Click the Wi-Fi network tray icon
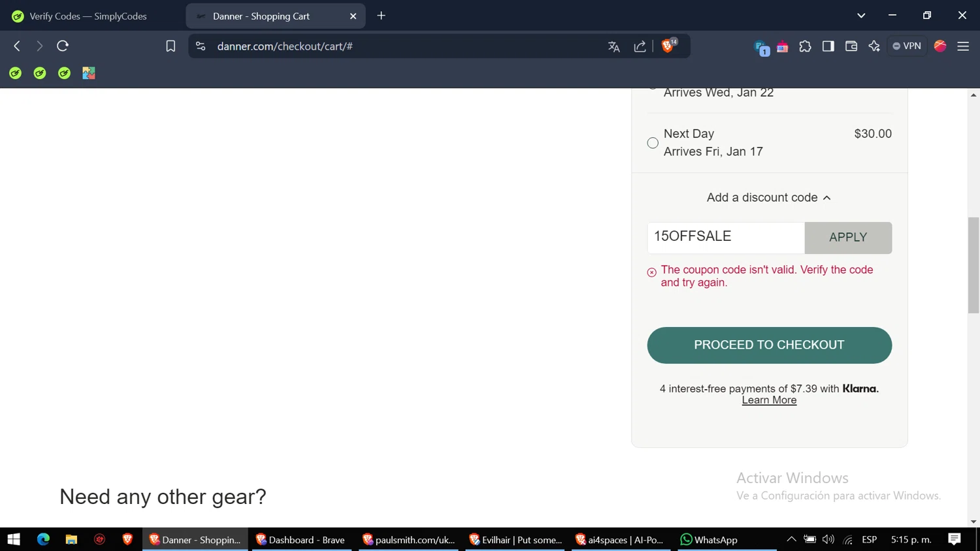 (848, 539)
